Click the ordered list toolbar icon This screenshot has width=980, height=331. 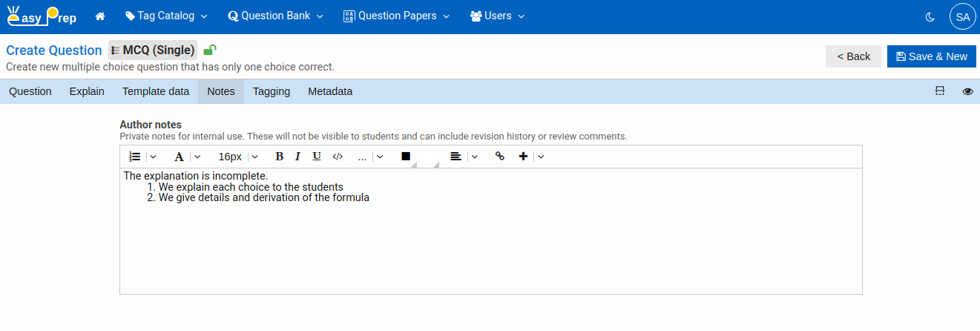coord(134,157)
